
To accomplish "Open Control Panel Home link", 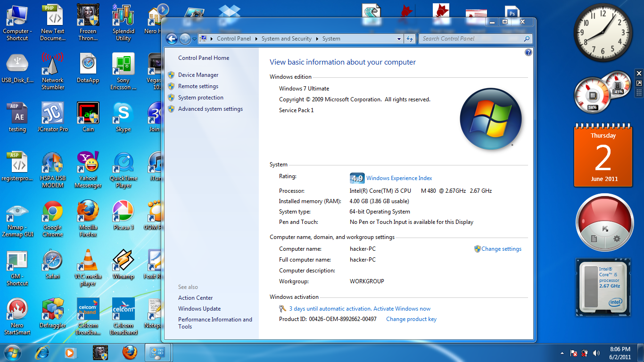I will [x=204, y=58].
